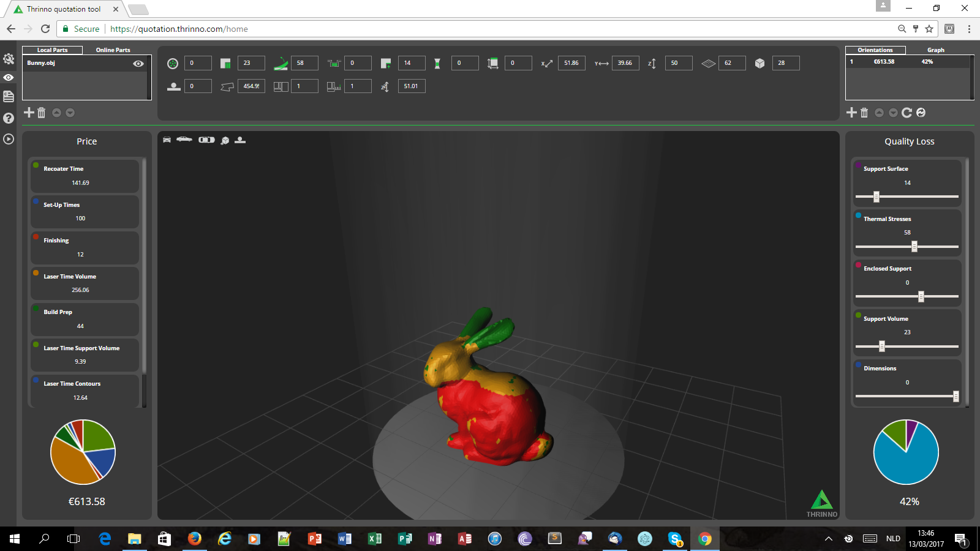Move orientation up in Orientations list
The width and height of the screenshot is (980, 551).
879,113
